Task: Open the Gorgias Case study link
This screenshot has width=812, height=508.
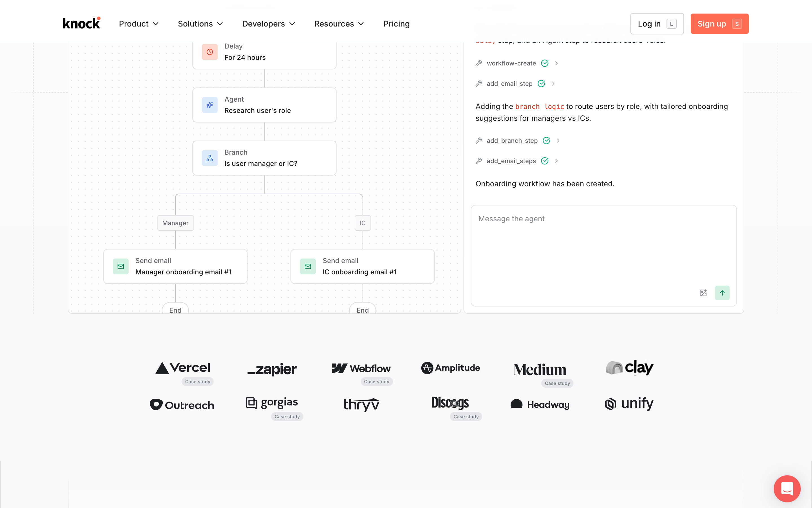Action: pos(287,417)
